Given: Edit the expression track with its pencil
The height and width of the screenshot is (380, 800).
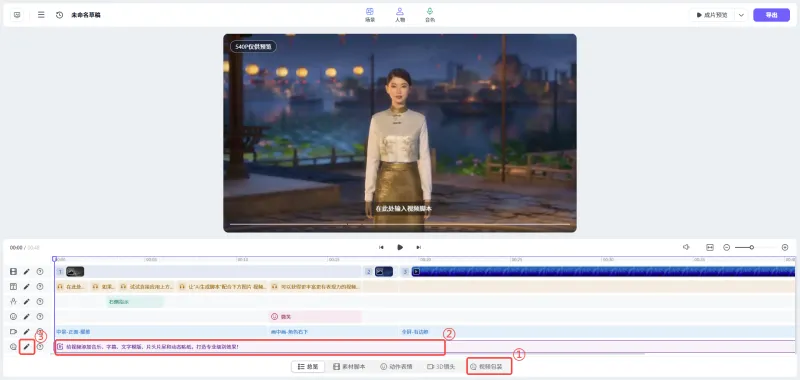Looking at the screenshot, I should [27, 317].
